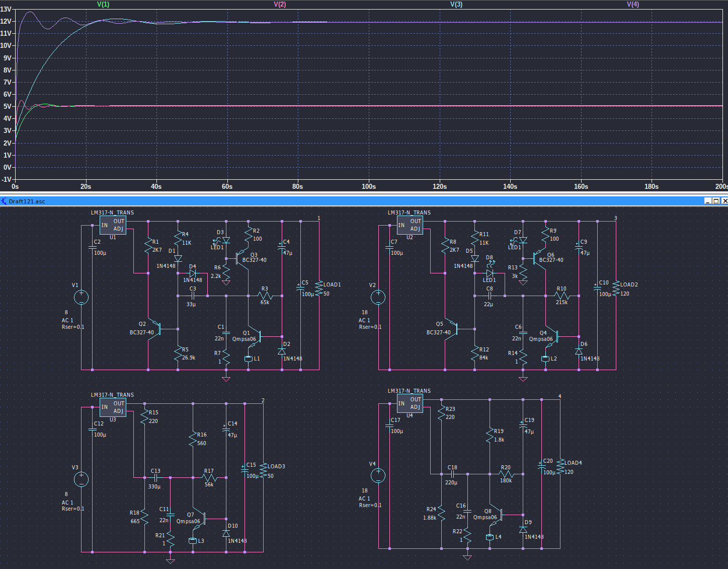Image resolution: width=728 pixels, height=569 pixels.
Task: Minimize the Draft121.asc schematic window
Action: coord(708,201)
